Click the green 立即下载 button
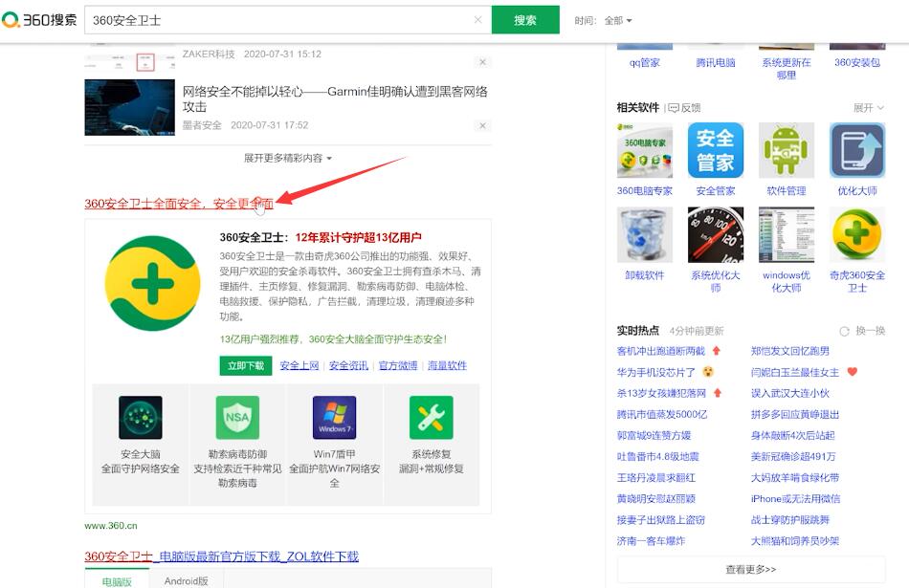 click(x=245, y=365)
